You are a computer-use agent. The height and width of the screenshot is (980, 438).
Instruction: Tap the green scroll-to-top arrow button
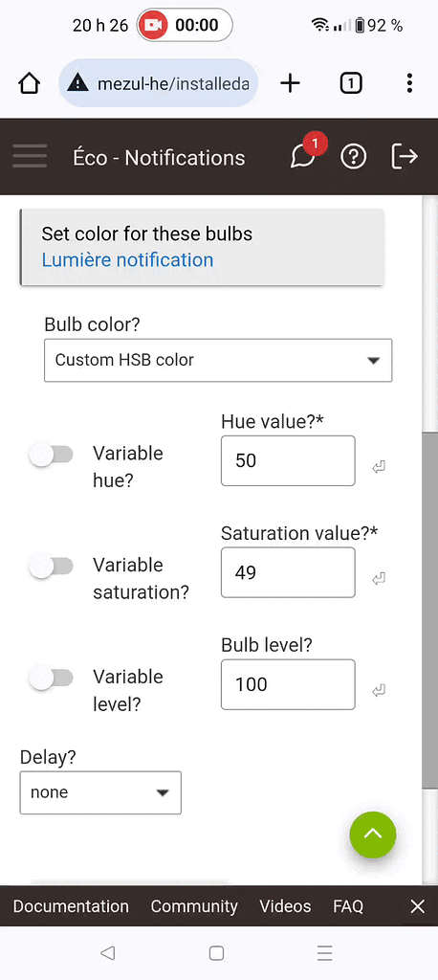coord(373,835)
